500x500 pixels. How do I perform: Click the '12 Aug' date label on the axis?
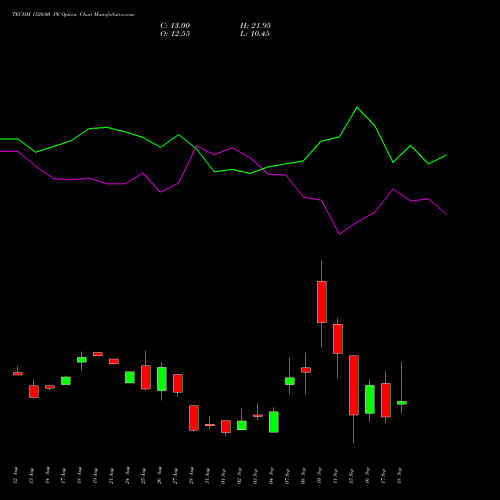click(x=15, y=475)
